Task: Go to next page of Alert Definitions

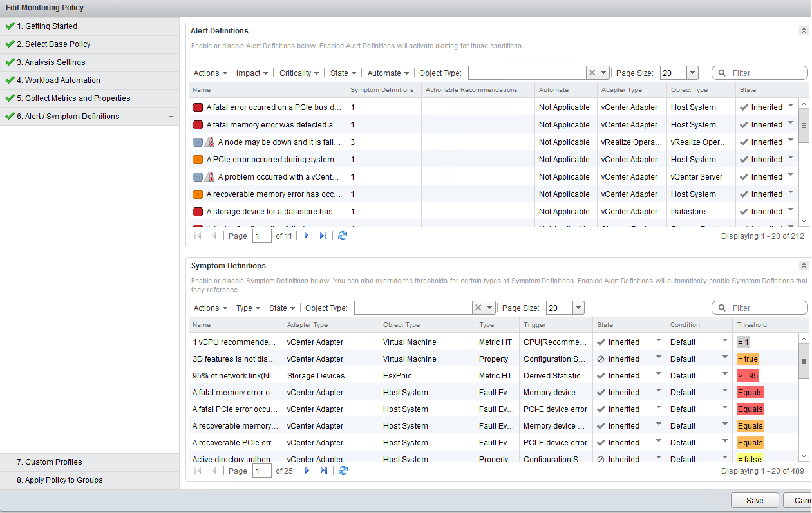Action: [x=307, y=236]
